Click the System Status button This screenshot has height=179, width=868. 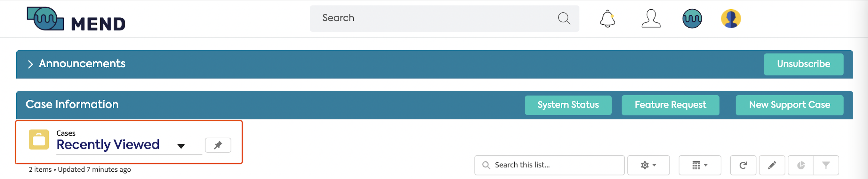(568, 105)
